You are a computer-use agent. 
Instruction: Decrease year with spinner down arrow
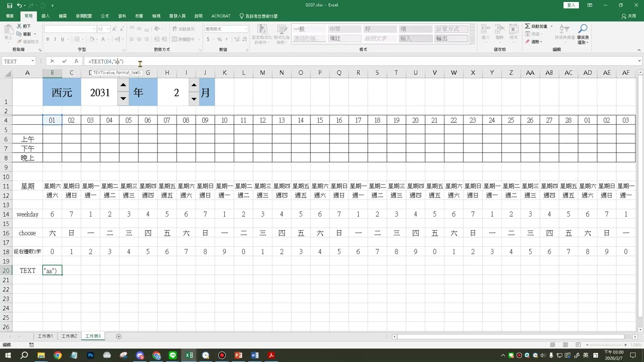123,99
